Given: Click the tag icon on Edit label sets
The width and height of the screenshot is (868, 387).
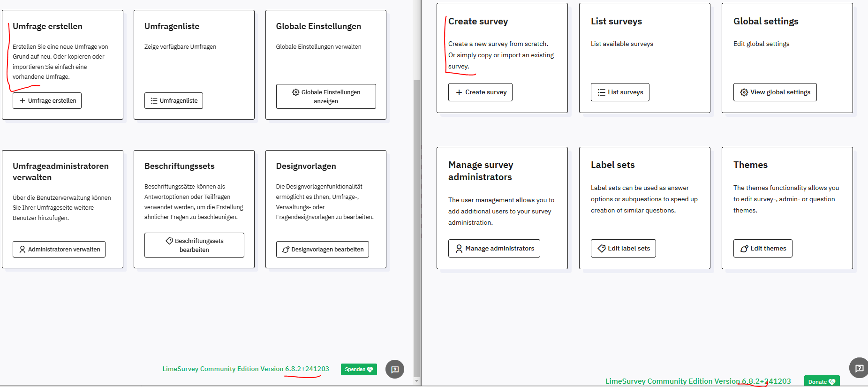Looking at the screenshot, I should [601, 249].
